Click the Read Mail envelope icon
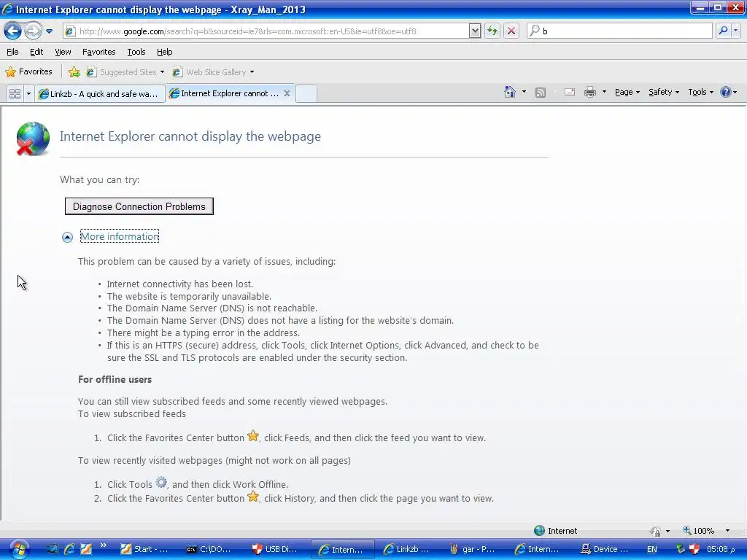 click(569, 92)
